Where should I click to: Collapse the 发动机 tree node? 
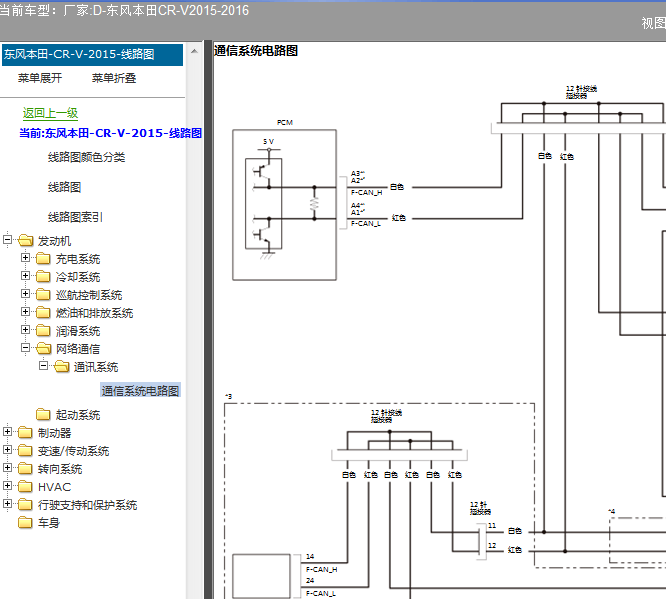tap(7, 239)
